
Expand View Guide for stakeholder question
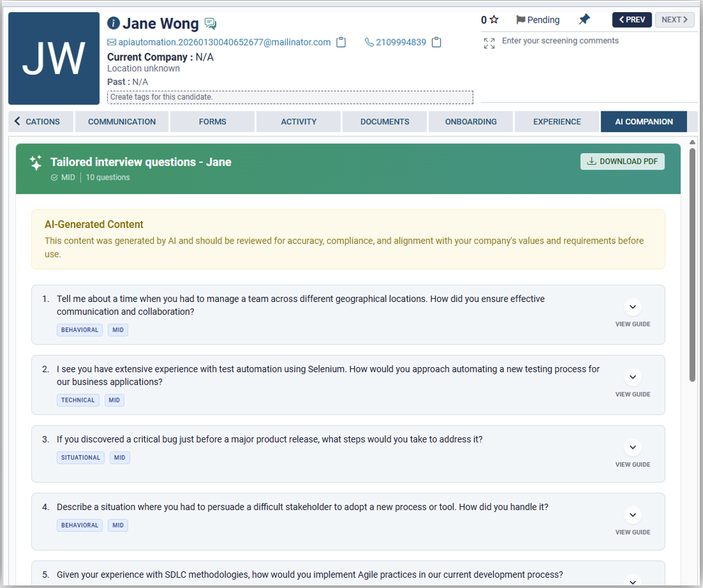pyautogui.click(x=632, y=515)
